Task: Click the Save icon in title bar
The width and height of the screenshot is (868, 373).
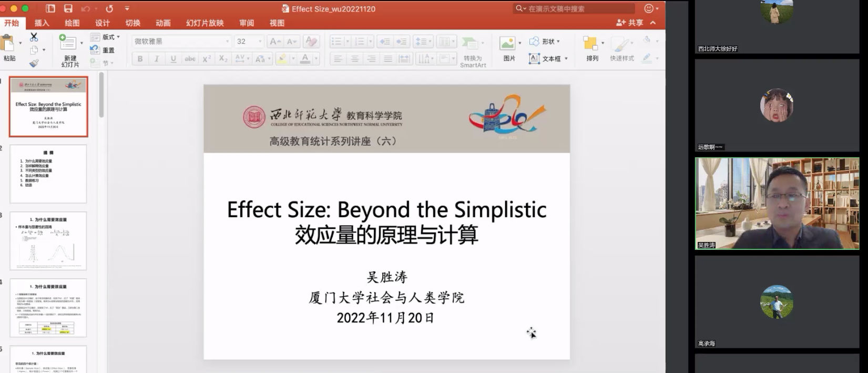Action: pyautogui.click(x=68, y=8)
